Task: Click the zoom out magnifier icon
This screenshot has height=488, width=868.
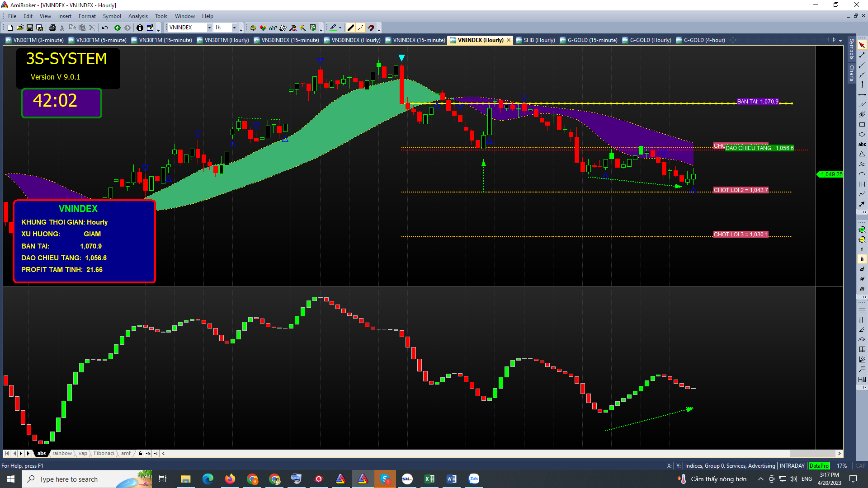Action: [862, 239]
